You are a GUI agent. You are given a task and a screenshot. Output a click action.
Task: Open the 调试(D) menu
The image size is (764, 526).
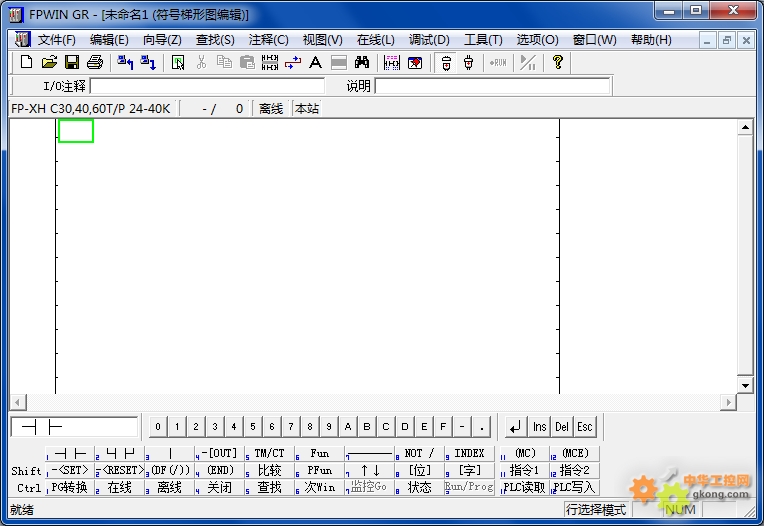(x=429, y=39)
